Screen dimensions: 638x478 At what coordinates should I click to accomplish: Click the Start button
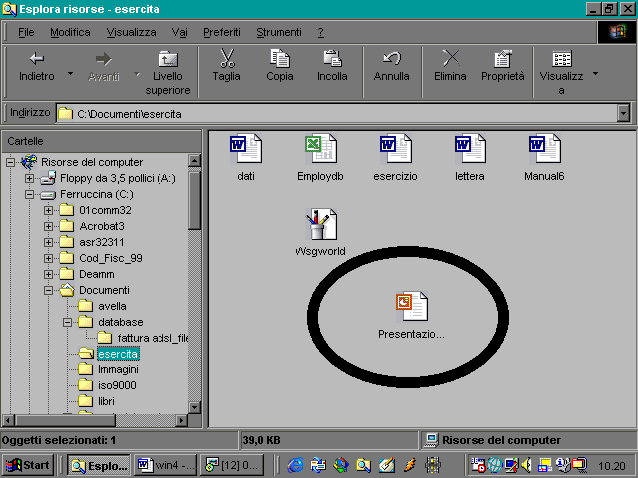[27, 465]
